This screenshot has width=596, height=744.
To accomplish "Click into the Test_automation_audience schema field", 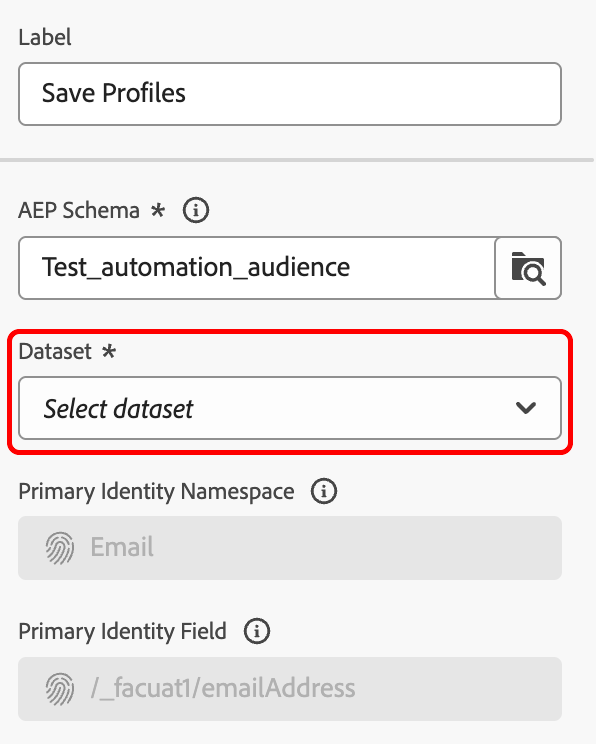I will coord(257,268).
